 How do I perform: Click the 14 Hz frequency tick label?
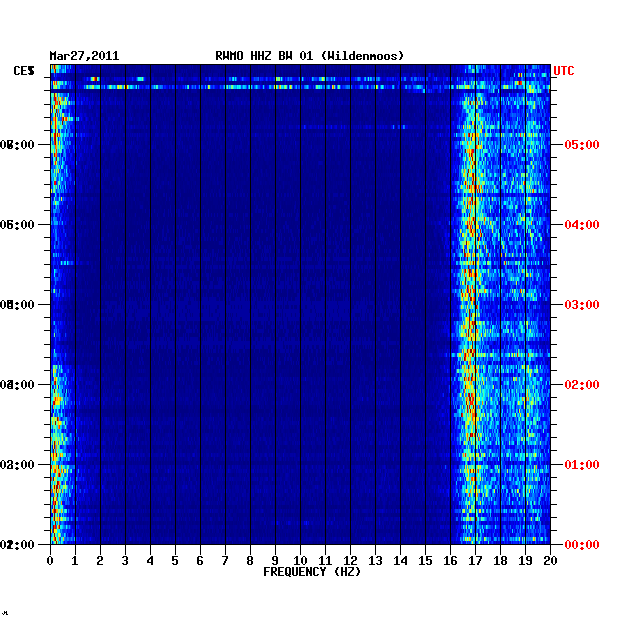401,561
